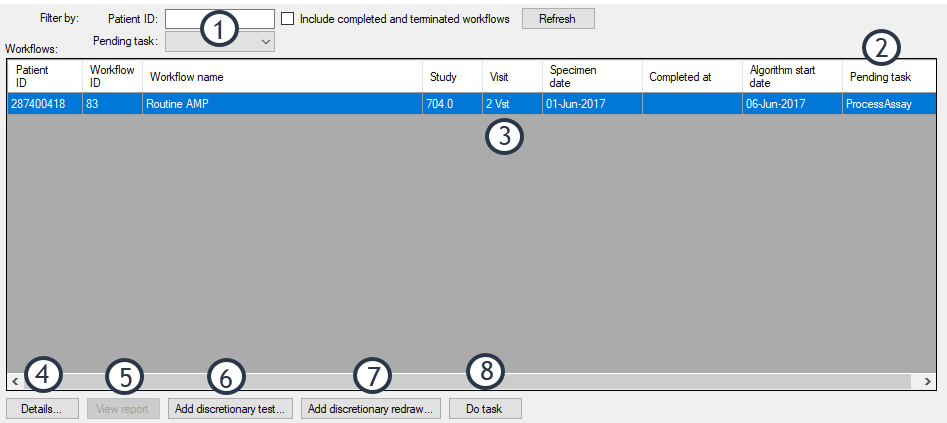Click the Workflow ID column header
The width and height of the screenshot is (947, 423).
coord(112,77)
